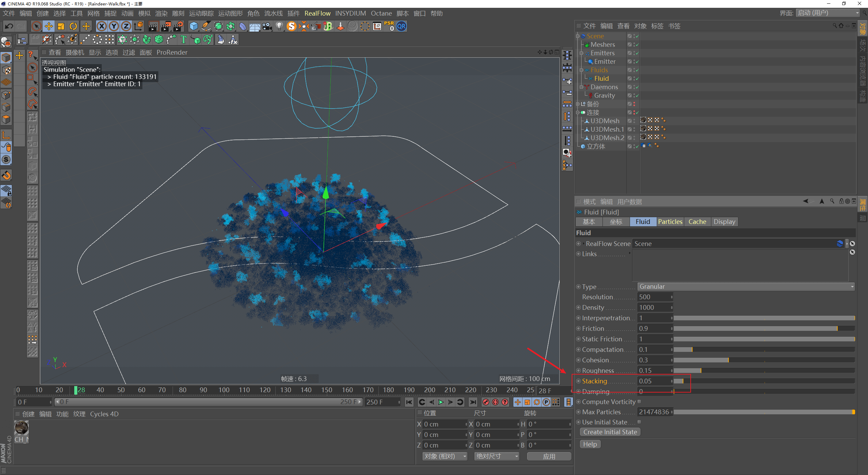Screen dimensions: 868x475
Task: Enable Use Initial State checkbox
Action: (639, 422)
